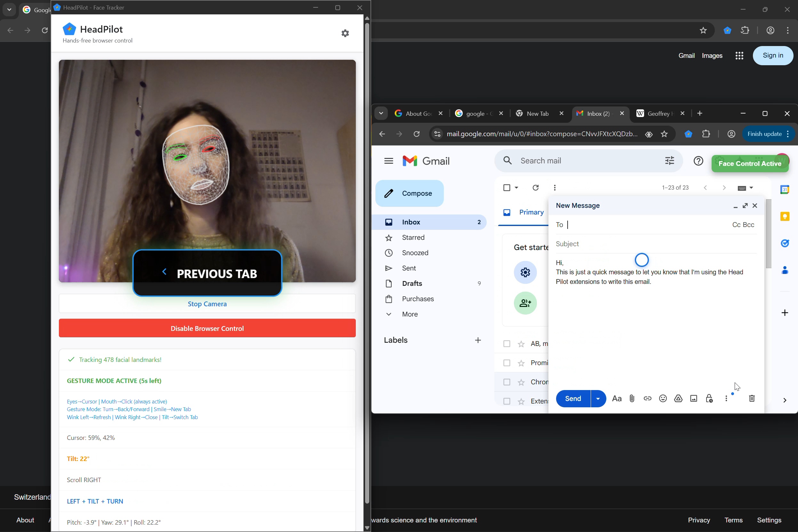798x532 pixels.
Task: Toggle confidential mode lock icon
Action: click(x=709, y=399)
